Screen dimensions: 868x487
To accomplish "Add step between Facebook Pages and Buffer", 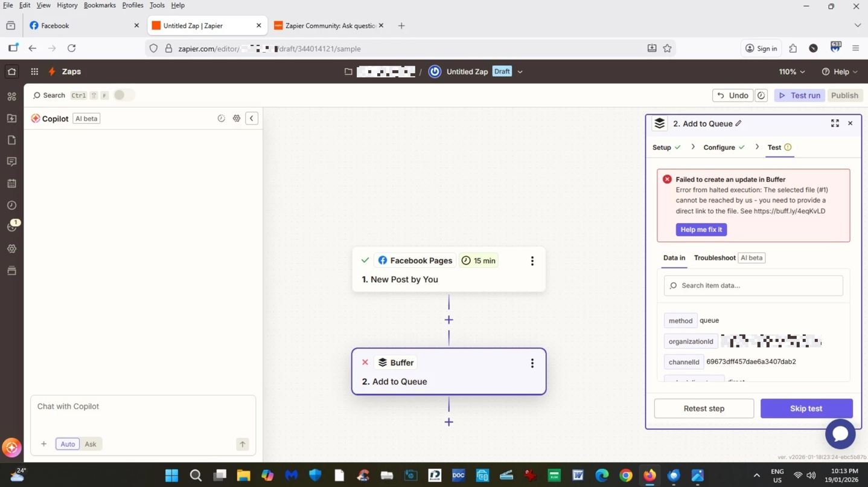I will point(448,320).
